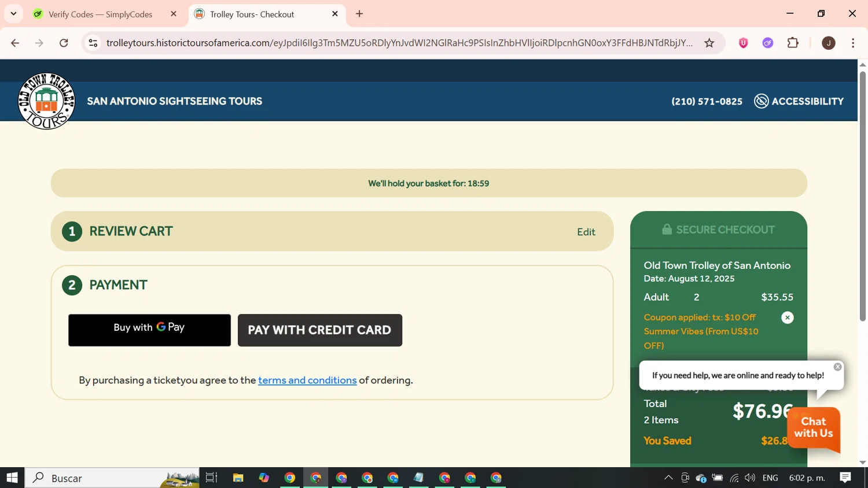The image size is (868, 488).
Task: Pay using Buy with G Pay button
Action: coord(149,330)
